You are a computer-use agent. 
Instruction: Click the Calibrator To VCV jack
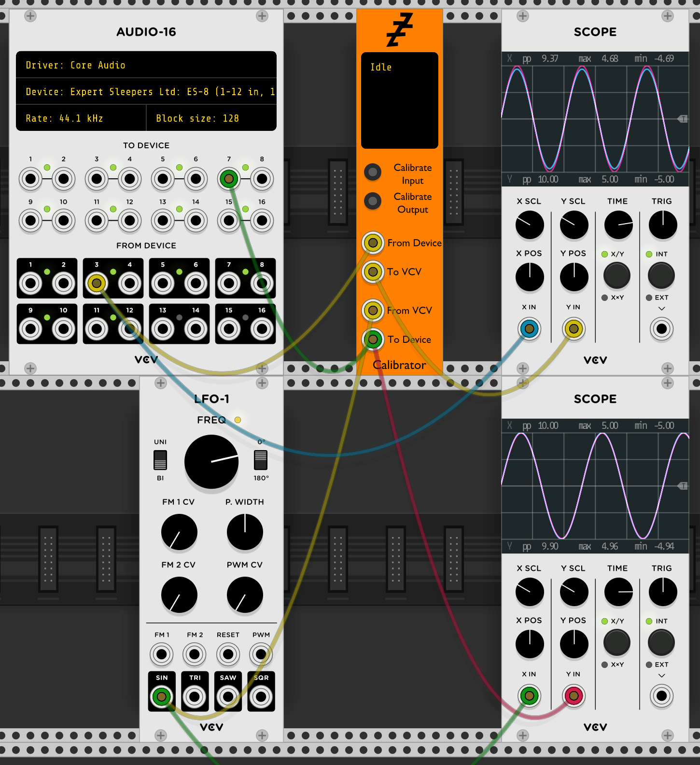(x=373, y=272)
